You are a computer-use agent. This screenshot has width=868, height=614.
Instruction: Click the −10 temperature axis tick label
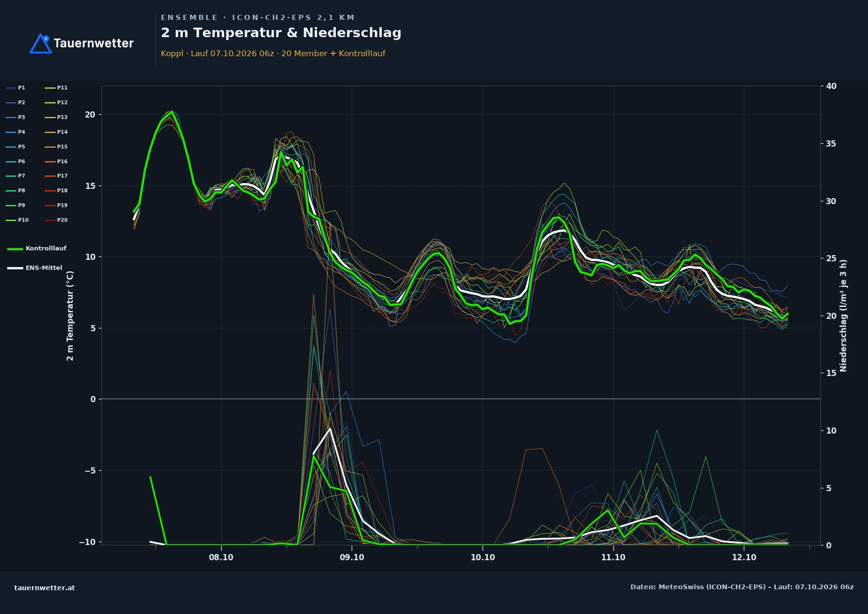(87, 542)
